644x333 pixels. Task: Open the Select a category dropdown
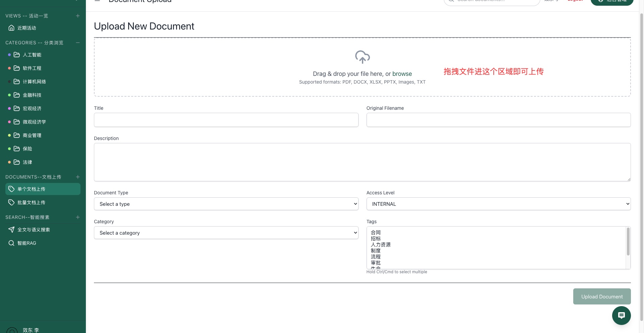(226, 233)
